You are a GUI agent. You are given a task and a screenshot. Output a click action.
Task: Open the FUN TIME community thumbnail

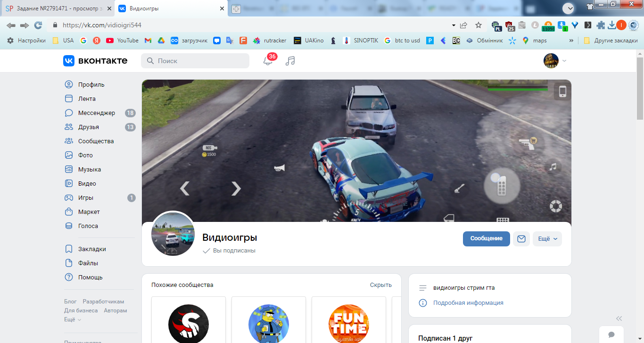(349, 324)
